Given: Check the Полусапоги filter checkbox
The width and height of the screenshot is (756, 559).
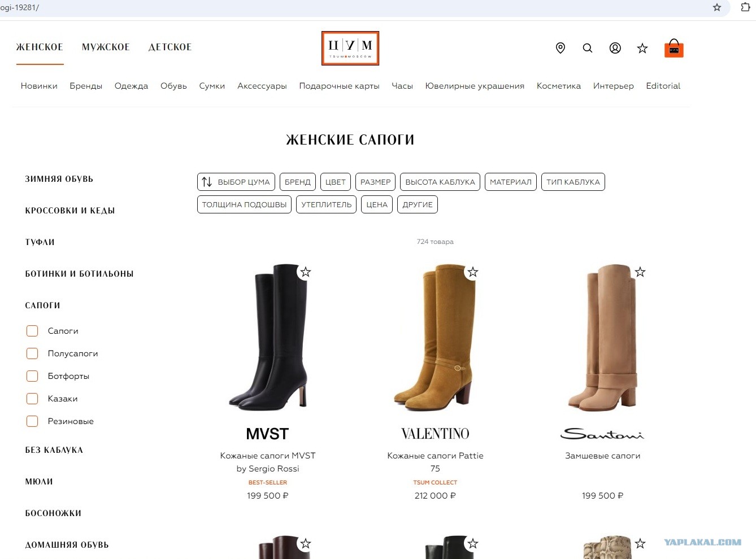Looking at the screenshot, I should pyautogui.click(x=32, y=353).
